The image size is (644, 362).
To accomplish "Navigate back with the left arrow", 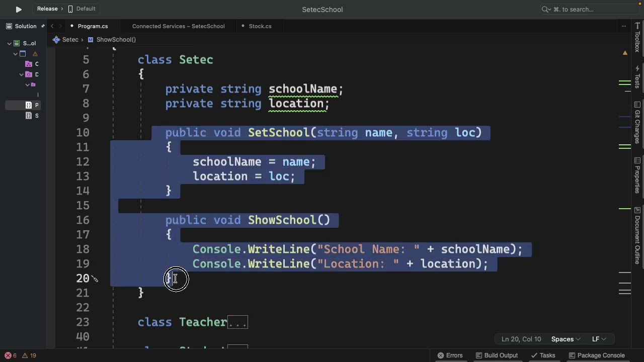I will click(52, 26).
